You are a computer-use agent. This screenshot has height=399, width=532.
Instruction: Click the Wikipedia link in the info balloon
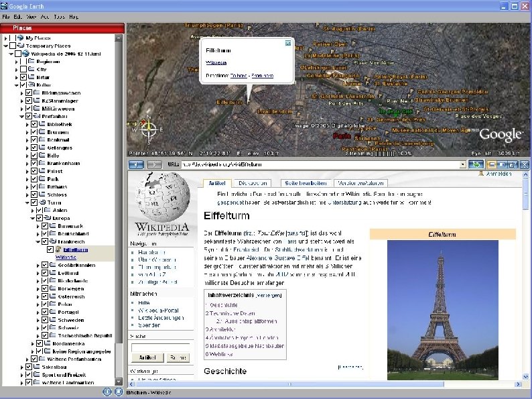coord(216,62)
